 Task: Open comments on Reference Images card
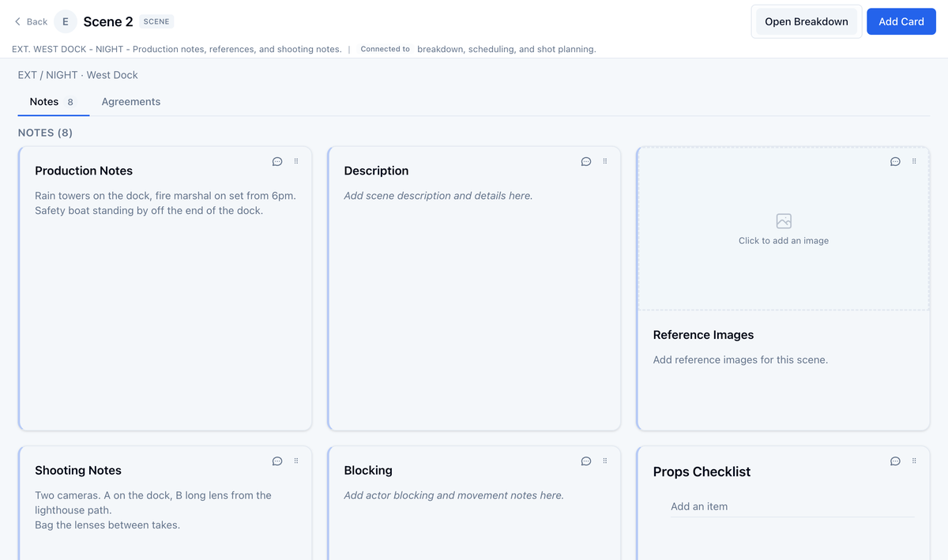(895, 161)
